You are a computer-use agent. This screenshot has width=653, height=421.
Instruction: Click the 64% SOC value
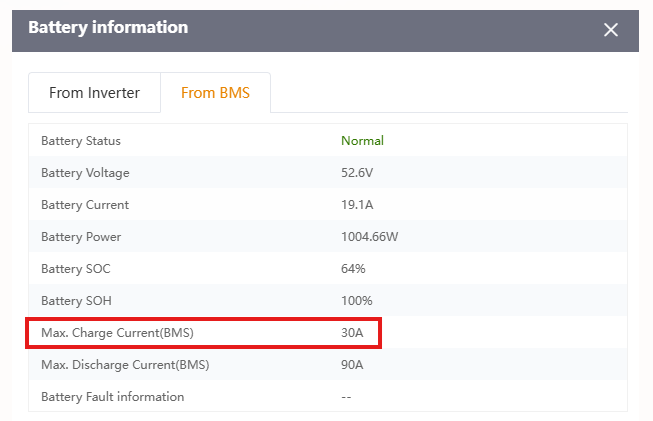(x=353, y=269)
